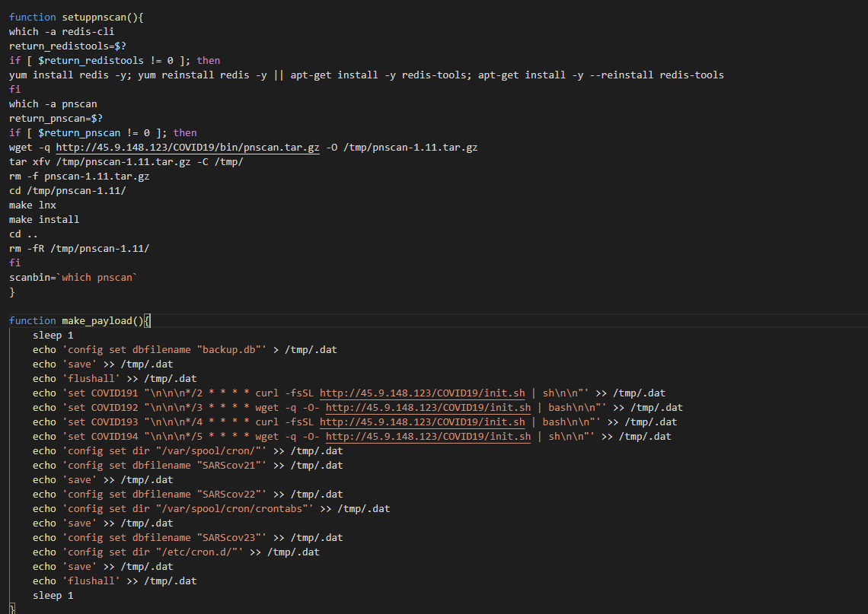This screenshot has height=614, width=868.
Task: Click the 'set COVID193' text in echo line
Action: pyautogui.click(x=103, y=422)
